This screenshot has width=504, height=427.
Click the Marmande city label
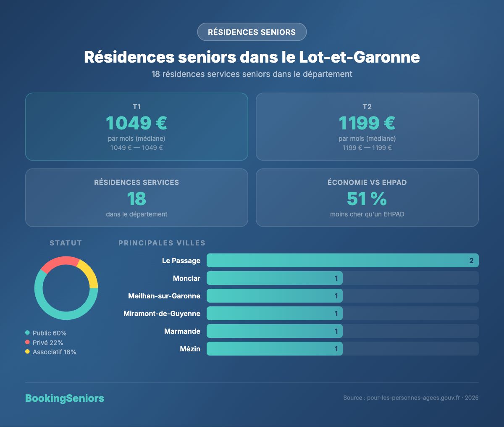pos(182,331)
